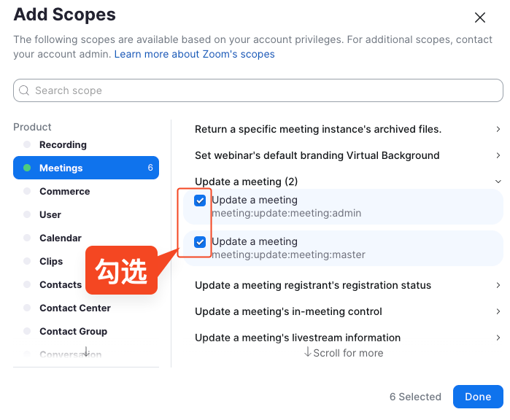The width and height of the screenshot is (510, 420).
Task: Uncheck the meeting:update:meeting:admin scope
Action: (200, 201)
